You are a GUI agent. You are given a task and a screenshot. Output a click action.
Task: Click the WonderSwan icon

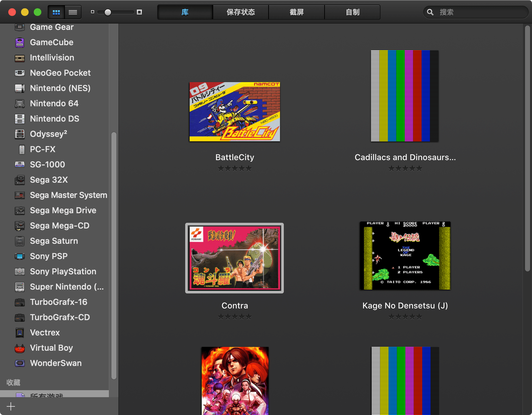(20, 363)
